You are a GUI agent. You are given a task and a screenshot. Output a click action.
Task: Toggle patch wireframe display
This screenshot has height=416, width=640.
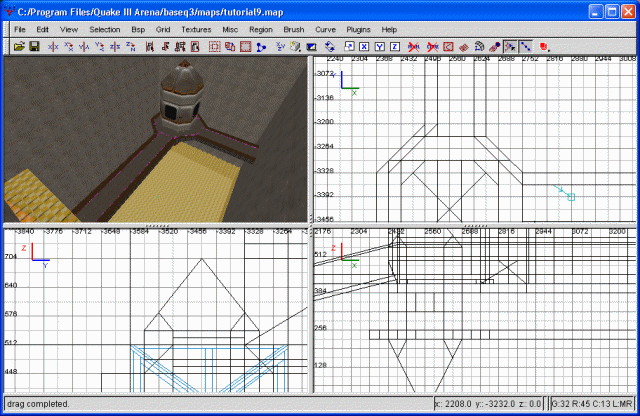coord(464,47)
